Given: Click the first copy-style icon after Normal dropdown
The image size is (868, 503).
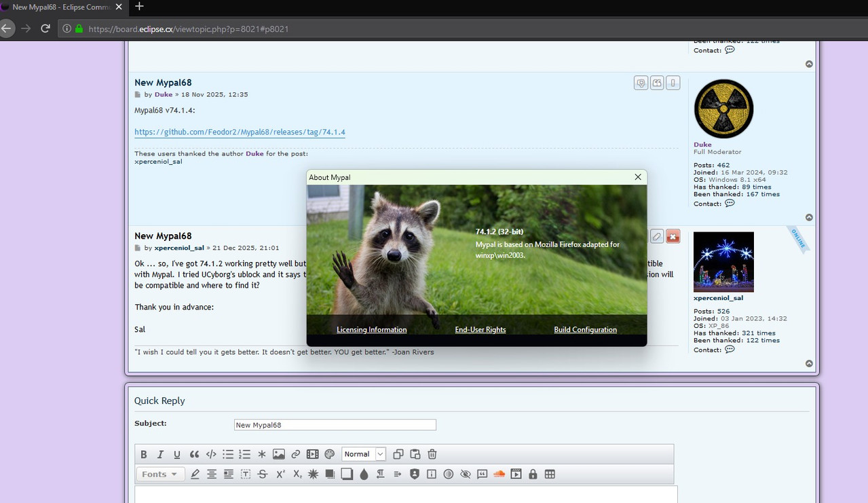Looking at the screenshot, I should coord(398,454).
